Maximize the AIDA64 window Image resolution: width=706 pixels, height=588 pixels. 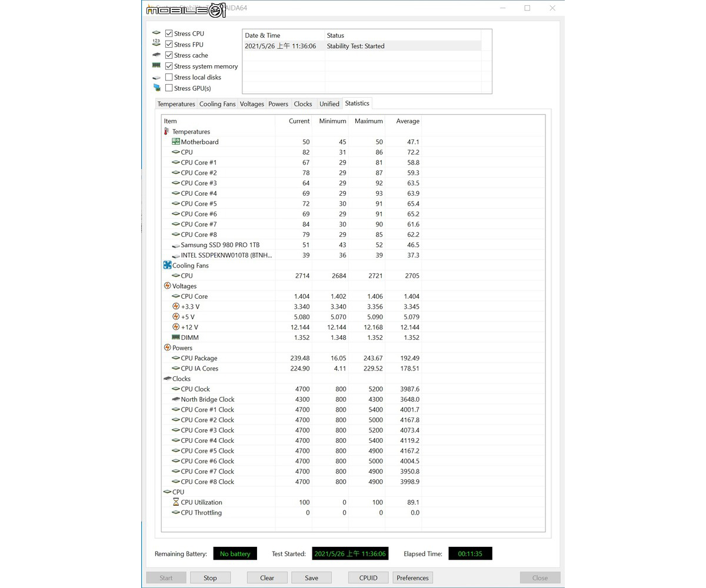527,8
